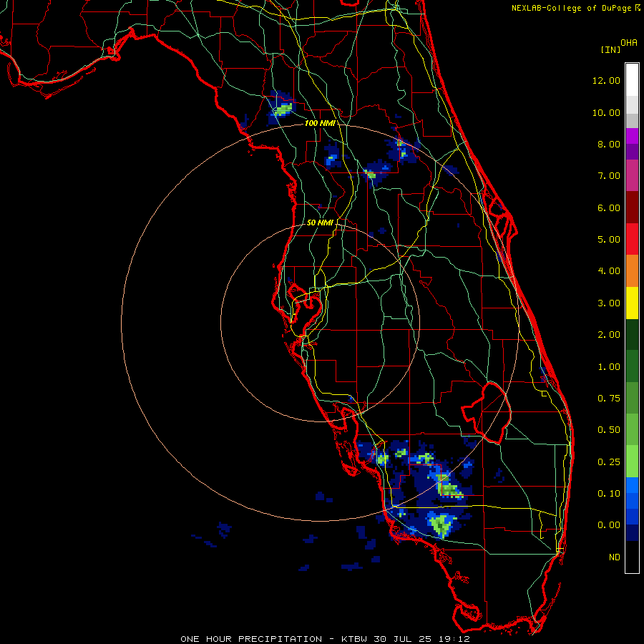This screenshot has height=644, width=644.
Task: Select the 2.00 legend value
Action: [609, 335]
